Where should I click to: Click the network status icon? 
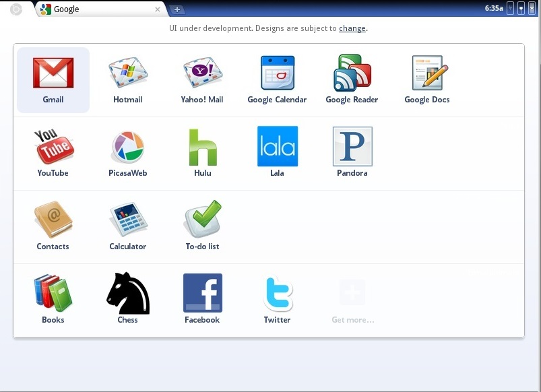521,8
